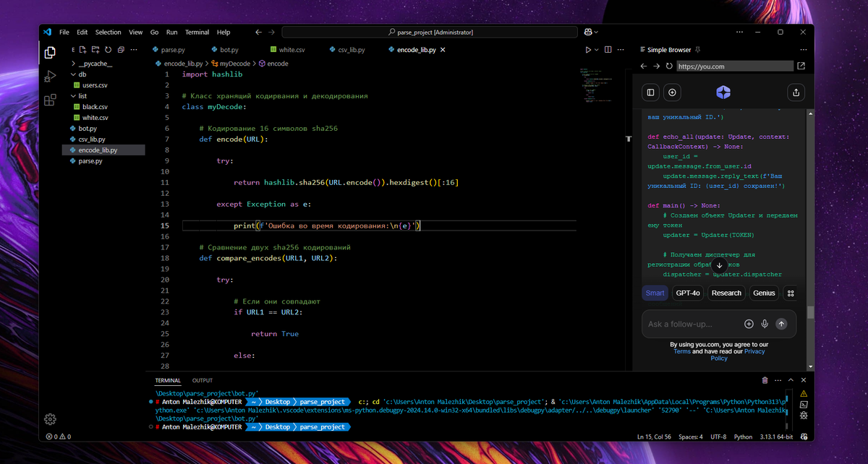868x464 pixels.
Task: Send the follow-up with arrow button
Action: click(781, 324)
